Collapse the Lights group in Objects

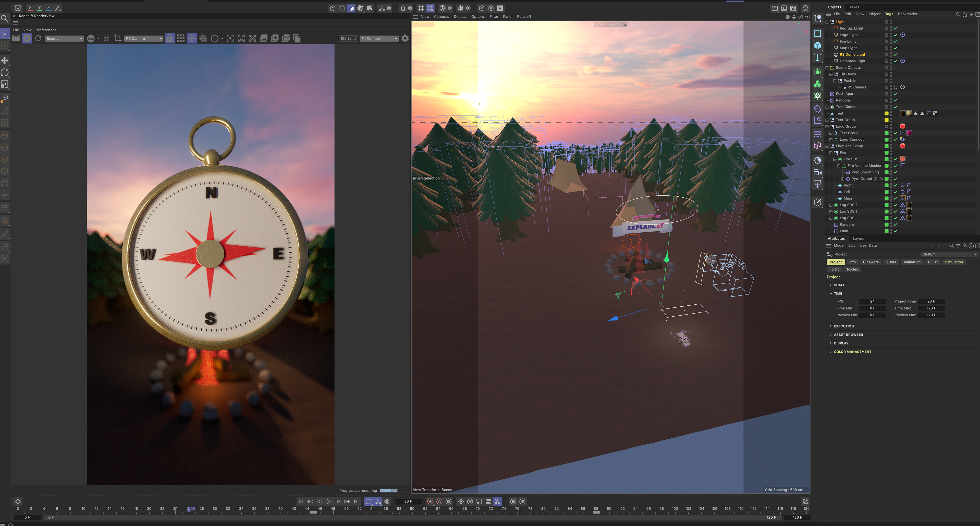[x=827, y=22]
